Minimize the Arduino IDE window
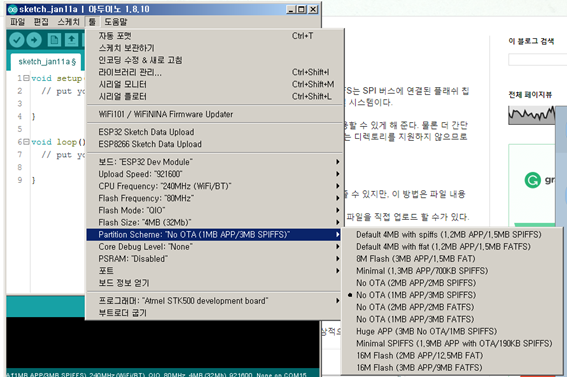Screen dimensions: 567x377 tap(291, 9)
